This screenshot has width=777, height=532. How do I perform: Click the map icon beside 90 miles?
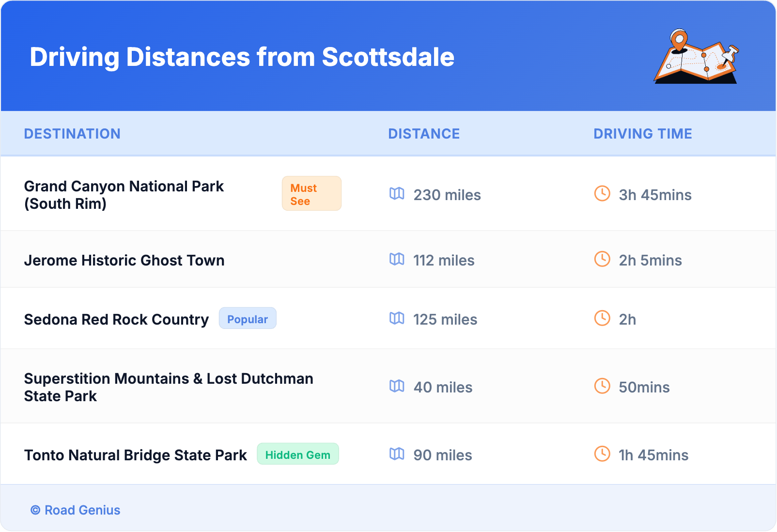pos(397,454)
